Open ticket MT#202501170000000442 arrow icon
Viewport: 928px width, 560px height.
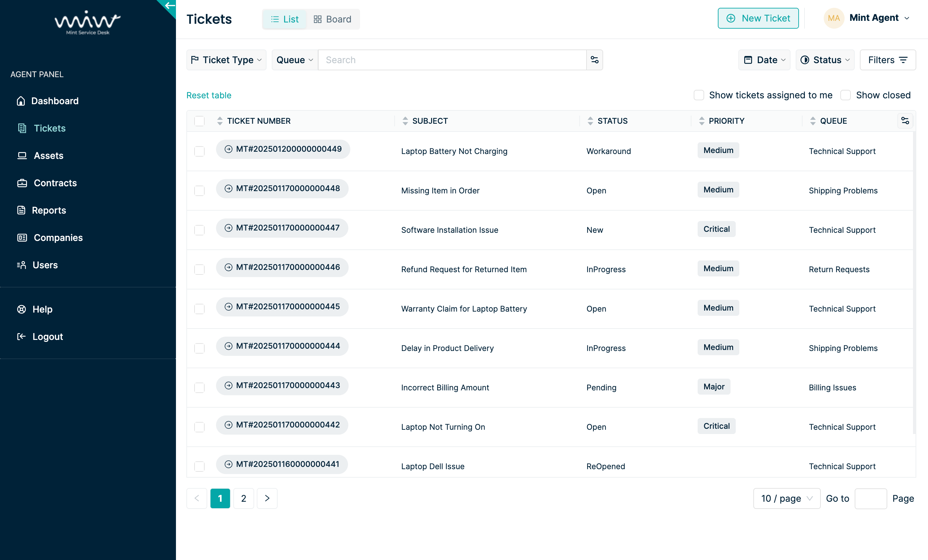229,425
